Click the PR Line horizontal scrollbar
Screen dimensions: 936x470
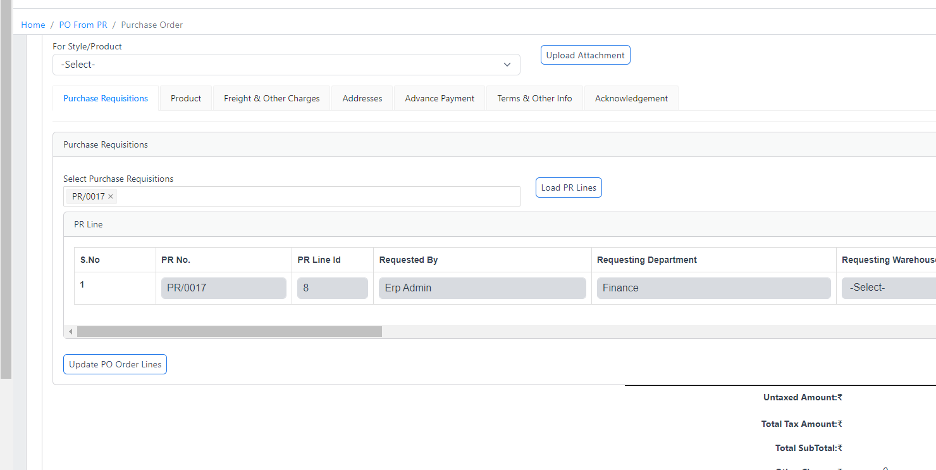(229, 331)
